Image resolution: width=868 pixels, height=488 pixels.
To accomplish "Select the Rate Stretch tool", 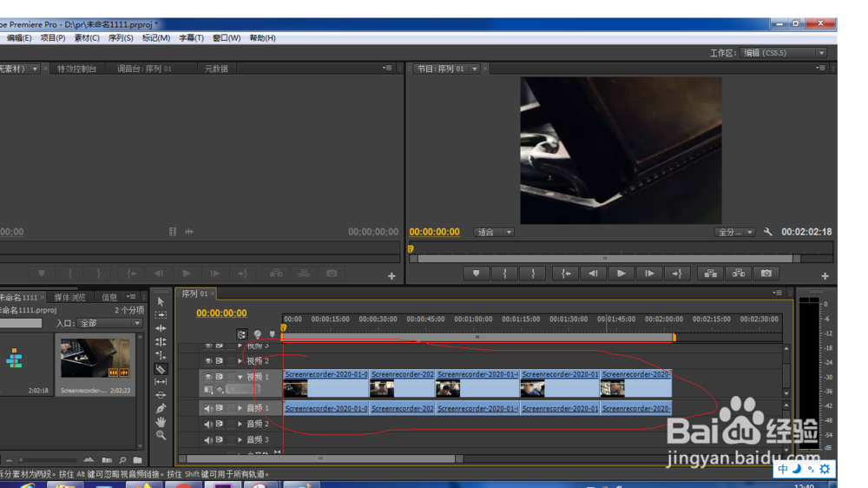I will [x=161, y=355].
